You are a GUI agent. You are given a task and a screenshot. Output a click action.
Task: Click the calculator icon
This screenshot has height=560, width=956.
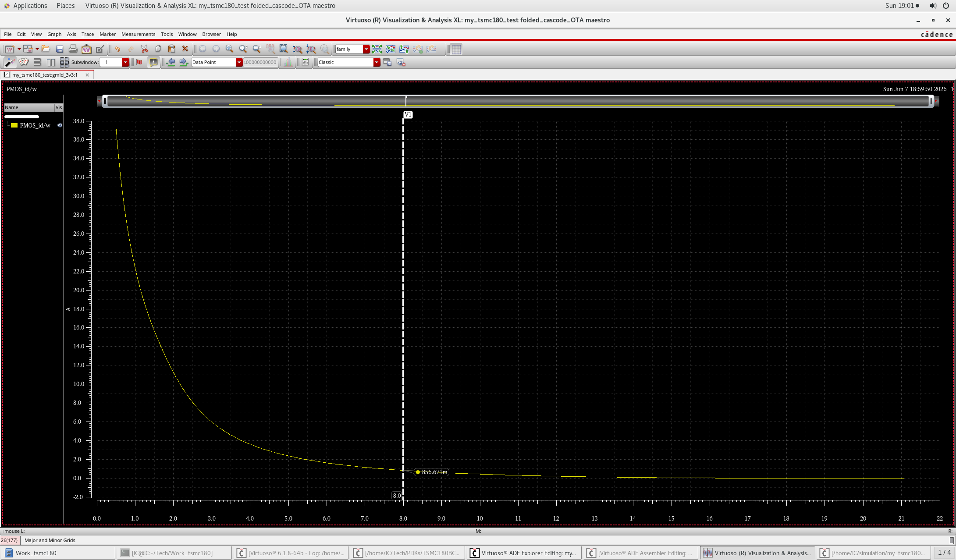click(x=306, y=62)
